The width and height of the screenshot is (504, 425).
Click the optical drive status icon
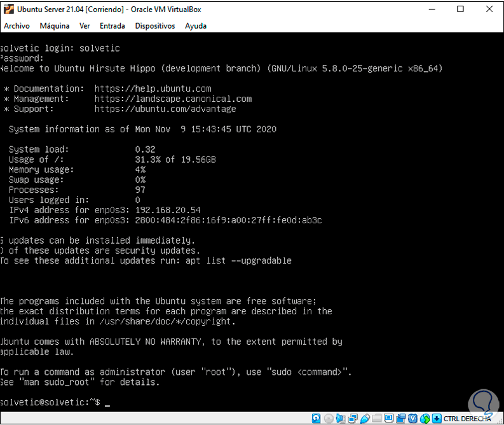pos(329,418)
